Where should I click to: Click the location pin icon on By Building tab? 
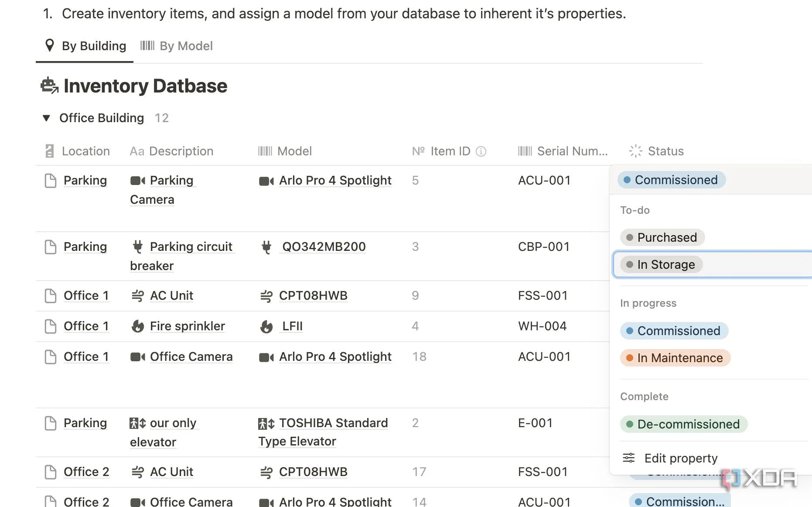pyautogui.click(x=50, y=45)
